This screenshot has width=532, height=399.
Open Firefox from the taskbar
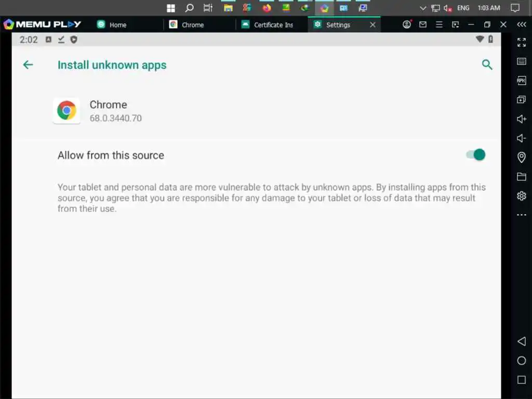coord(267,8)
